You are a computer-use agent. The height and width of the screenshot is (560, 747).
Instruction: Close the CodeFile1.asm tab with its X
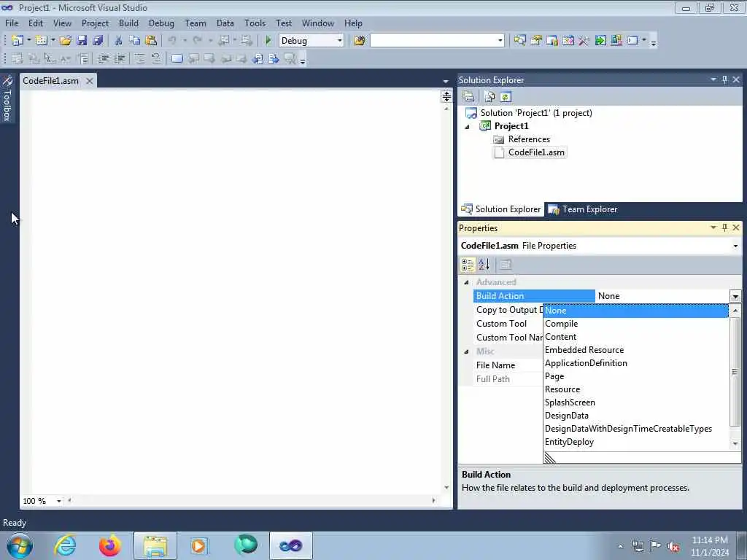click(89, 81)
